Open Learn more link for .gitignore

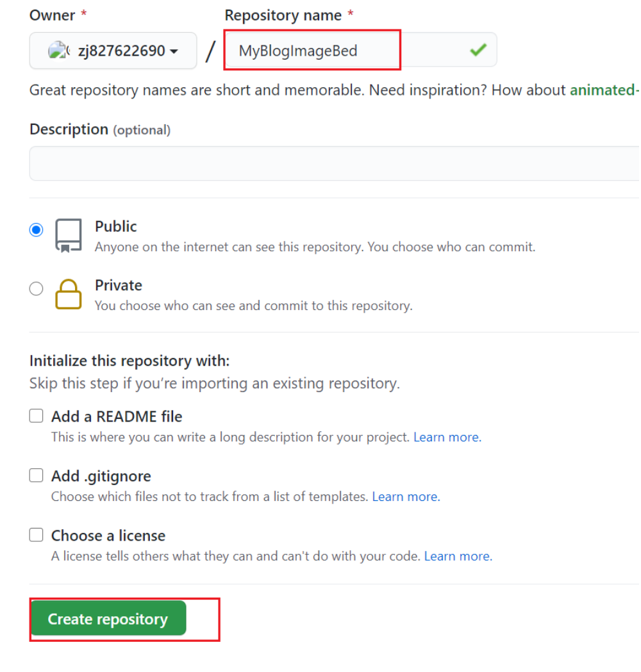(x=406, y=496)
